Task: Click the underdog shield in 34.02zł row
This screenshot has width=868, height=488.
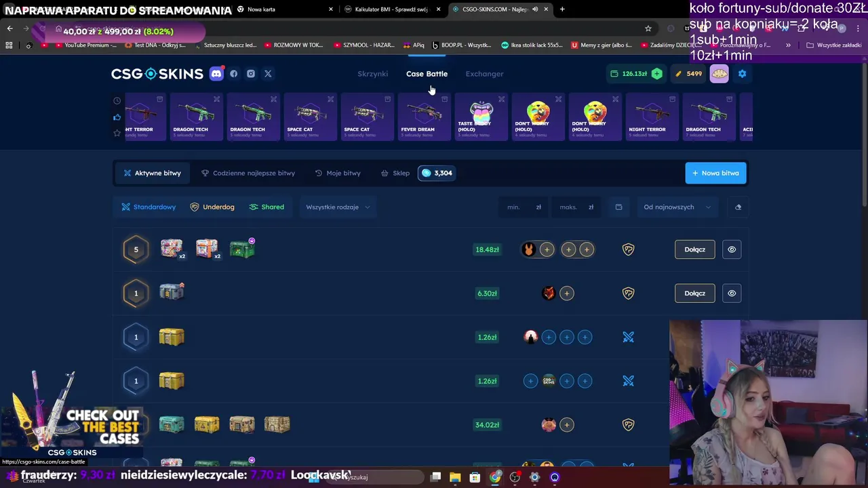Action: [x=628, y=425]
